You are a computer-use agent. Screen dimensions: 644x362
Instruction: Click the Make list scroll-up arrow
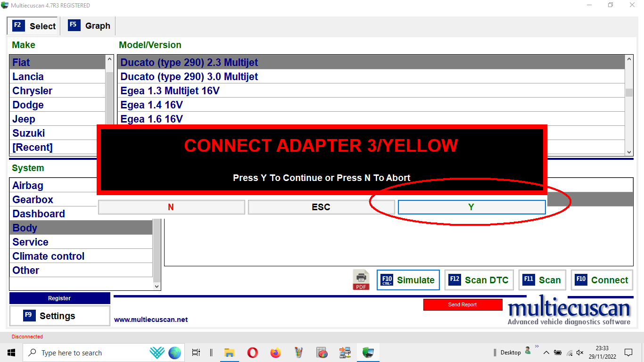pyautogui.click(x=110, y=59)
